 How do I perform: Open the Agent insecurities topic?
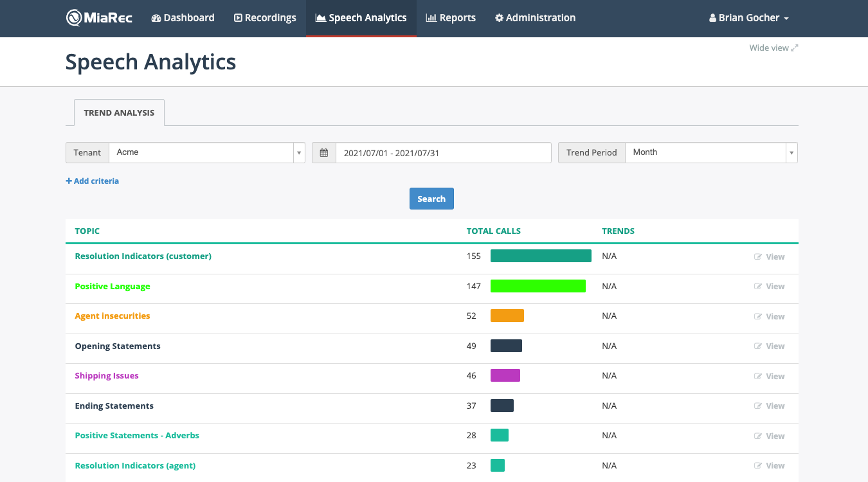pos(113,316)
